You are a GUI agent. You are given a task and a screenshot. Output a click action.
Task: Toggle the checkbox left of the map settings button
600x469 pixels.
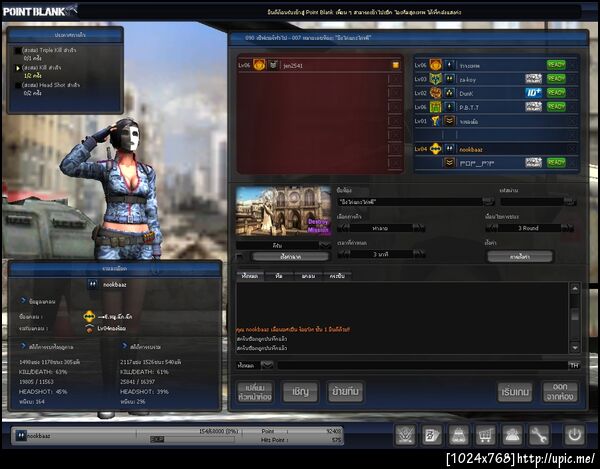240,257
